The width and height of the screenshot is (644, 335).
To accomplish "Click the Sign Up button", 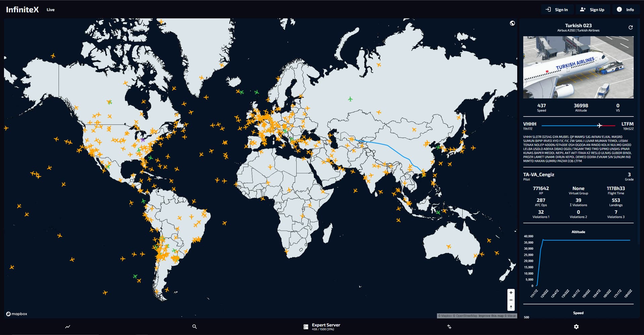I will [x=592, y=10].
